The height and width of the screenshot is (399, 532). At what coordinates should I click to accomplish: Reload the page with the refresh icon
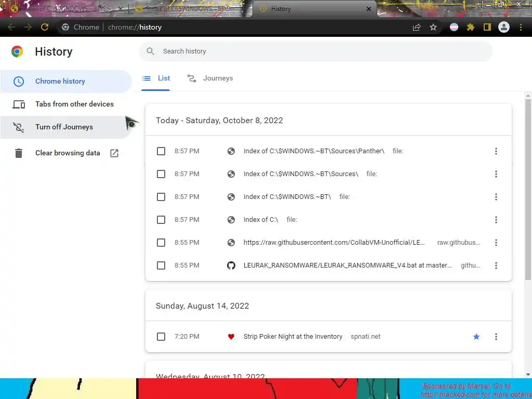click(x=45, y=27)
